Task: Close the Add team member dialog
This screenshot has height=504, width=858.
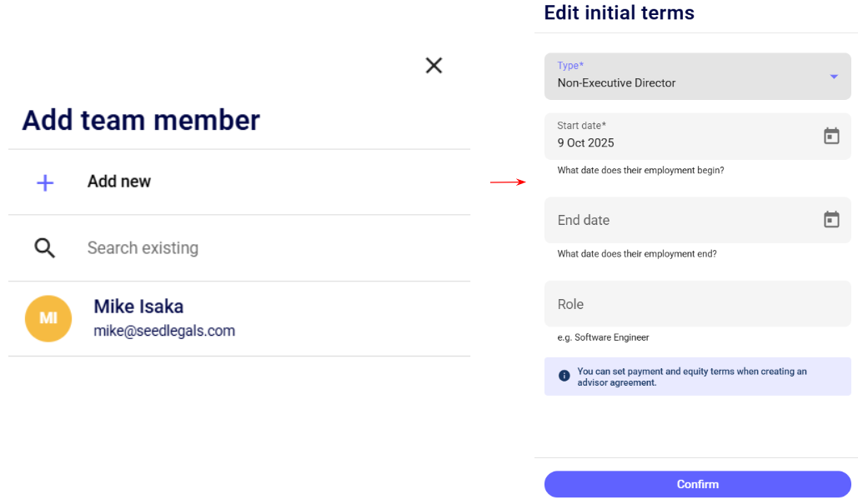Action: click(x=434, y=66)
